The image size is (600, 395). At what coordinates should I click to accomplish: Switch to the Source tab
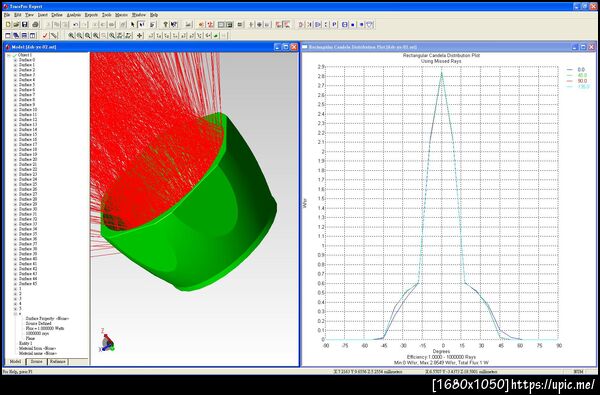point(37,362)
